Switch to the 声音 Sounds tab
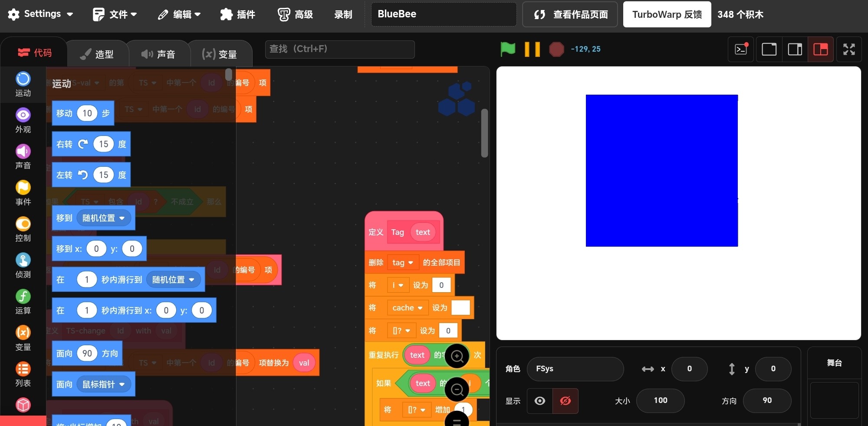 158,54
